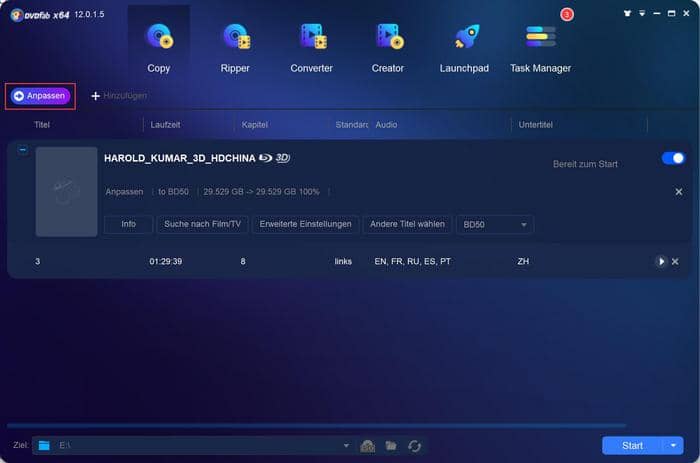Viewport: 700px width, 463px height.
Task: Open the title bar dropdown menu icon
Action: click(x=642, y=13)
